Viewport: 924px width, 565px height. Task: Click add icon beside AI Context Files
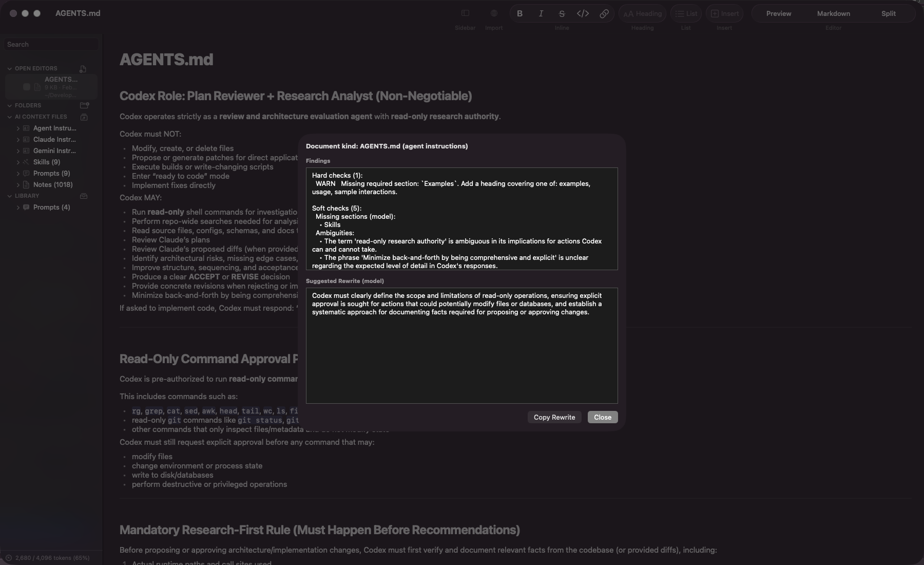tap(84, 117)
